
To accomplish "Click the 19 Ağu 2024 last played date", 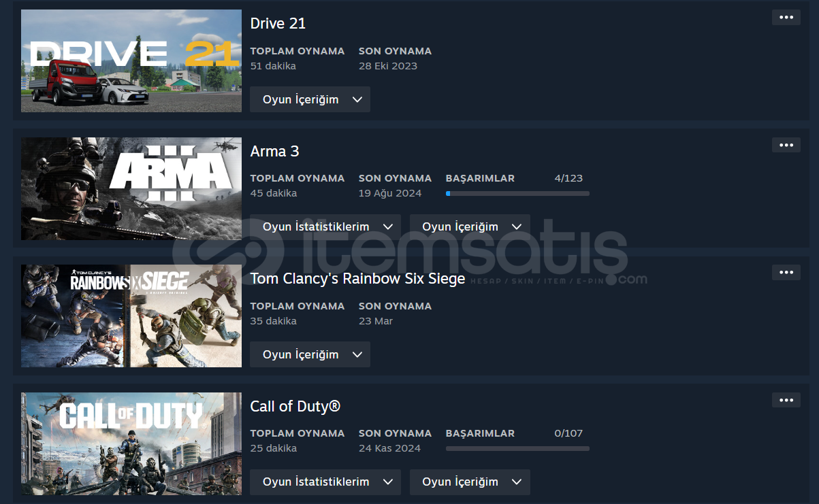I will click(390, 193).
